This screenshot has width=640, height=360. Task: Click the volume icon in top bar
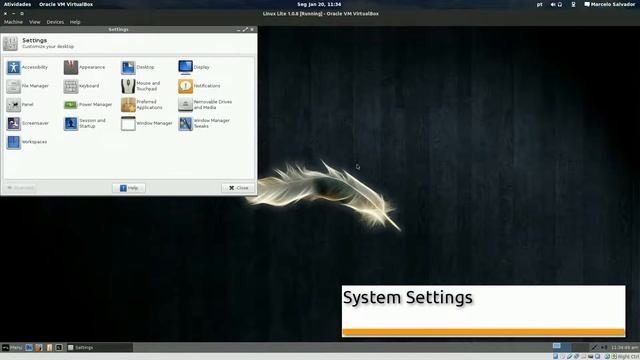[553, 4]
